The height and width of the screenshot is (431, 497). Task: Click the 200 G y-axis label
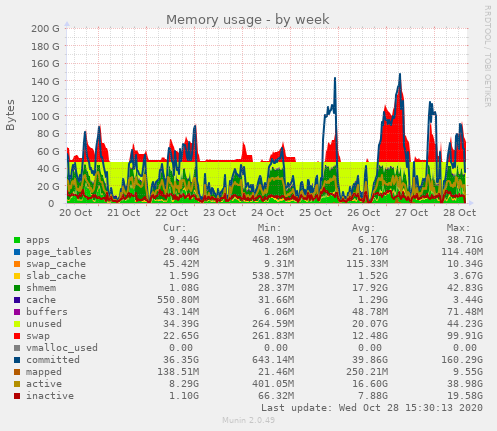tap(45, 29)
